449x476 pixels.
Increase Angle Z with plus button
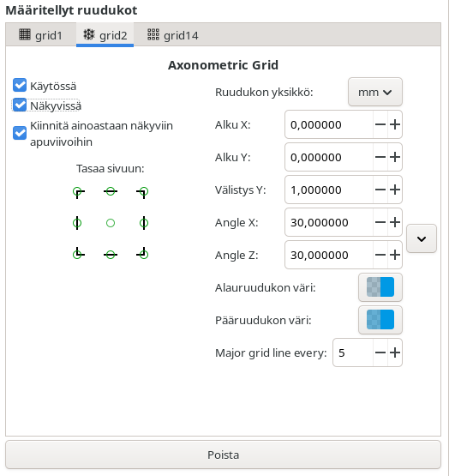(395, 255)
